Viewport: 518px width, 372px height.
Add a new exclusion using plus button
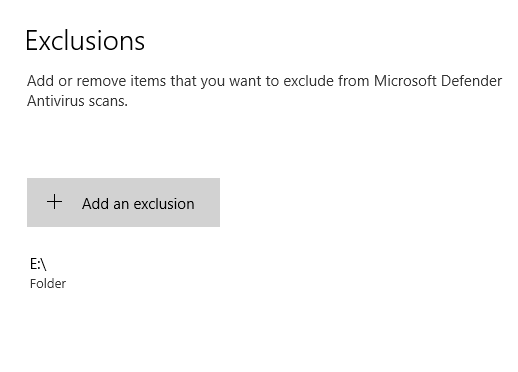click(x=54, y=202)
